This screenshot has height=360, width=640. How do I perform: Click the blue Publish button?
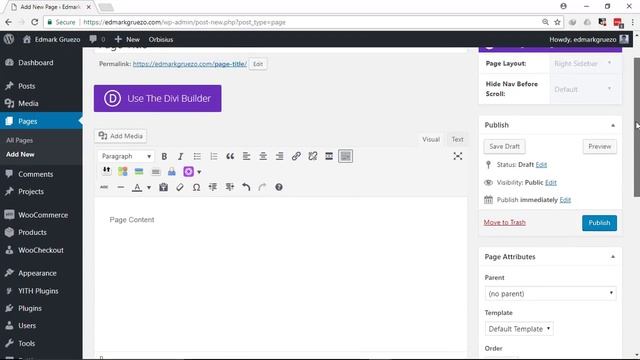599,223
